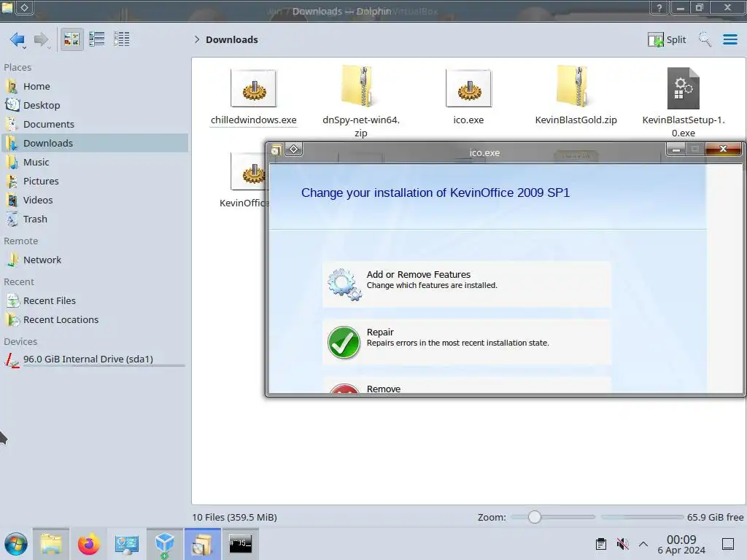Open Documents in Places panel
The width and height of the screenshot is (747, 560).
(x=94, y=124)
